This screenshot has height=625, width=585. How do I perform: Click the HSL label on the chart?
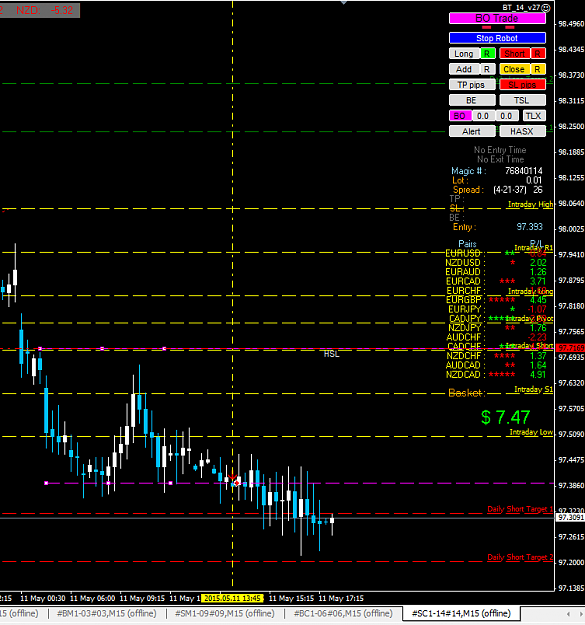pos(332,354)
